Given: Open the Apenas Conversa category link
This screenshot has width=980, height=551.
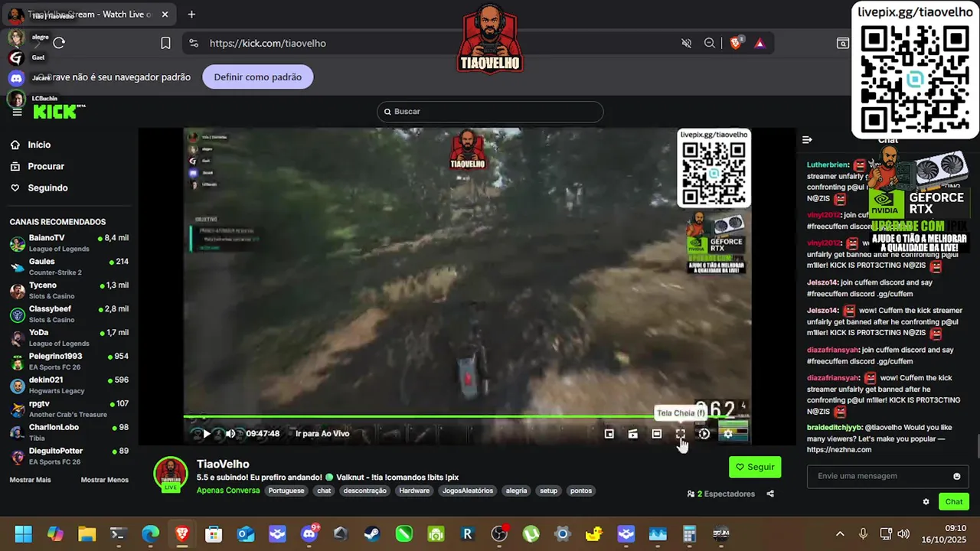Looking at the screenshot, I should (x=228, y=491).
